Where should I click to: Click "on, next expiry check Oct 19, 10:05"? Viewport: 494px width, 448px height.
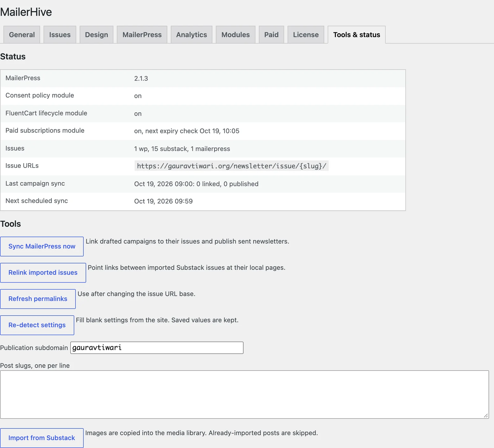187,131
